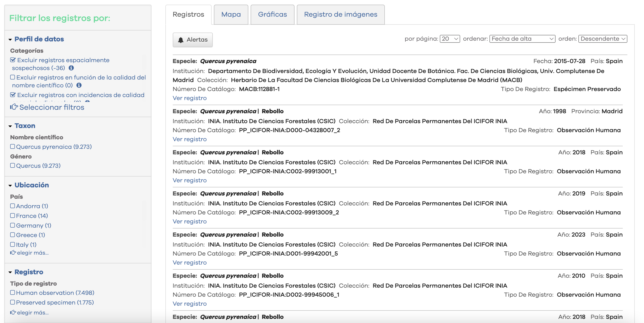Image resolution: width=644 pixels, height=323 pixels.
Task: Open 'Ver registro' for MACB:112881-1
Action: tap(189, 98)
